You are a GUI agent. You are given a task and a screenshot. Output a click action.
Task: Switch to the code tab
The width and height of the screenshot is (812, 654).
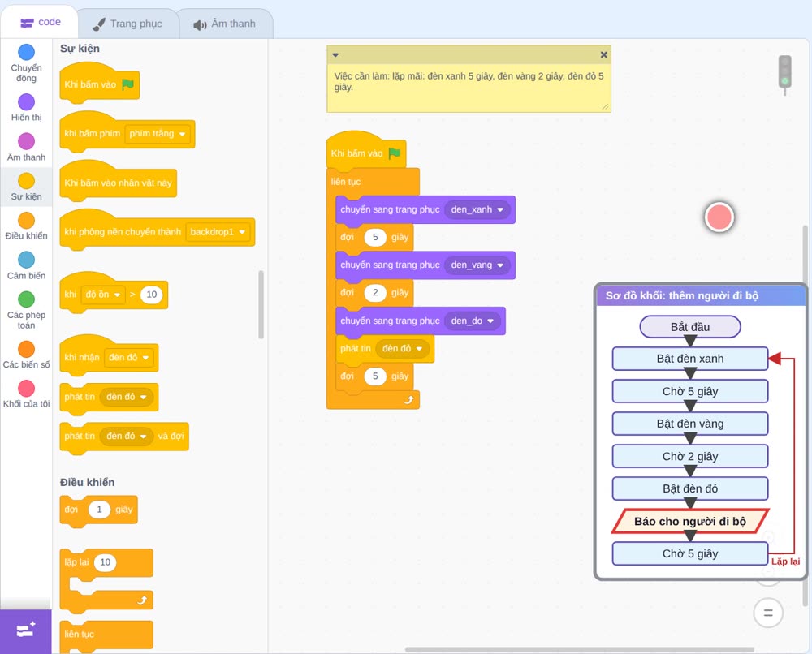tap(40, 22)
